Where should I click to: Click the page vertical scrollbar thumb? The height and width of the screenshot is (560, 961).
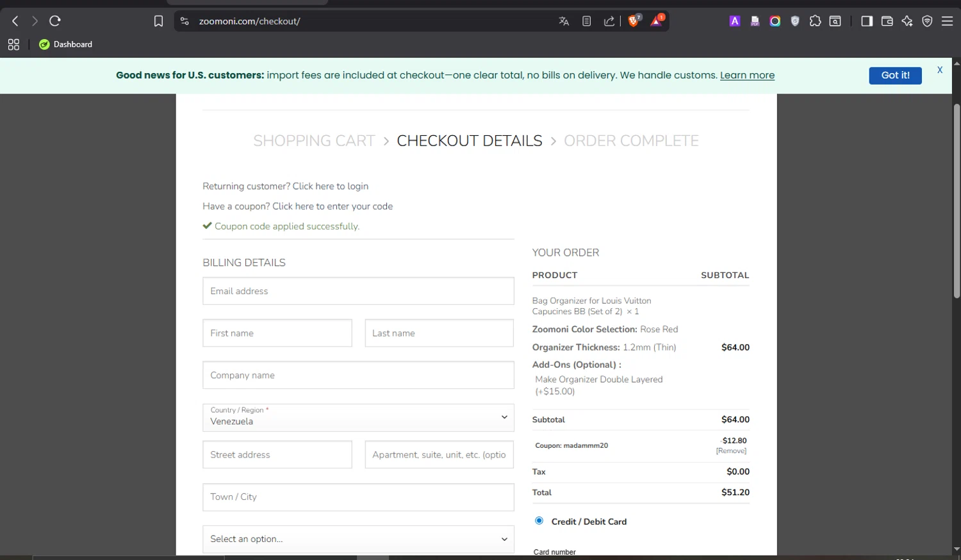(x=957, y=201)
